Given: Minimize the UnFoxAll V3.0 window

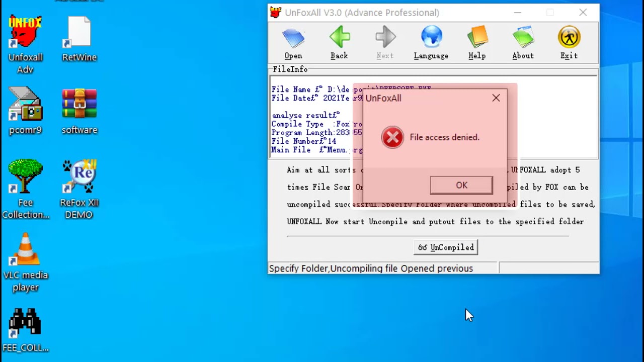Looking at the screenshot, I should (518, 13).
